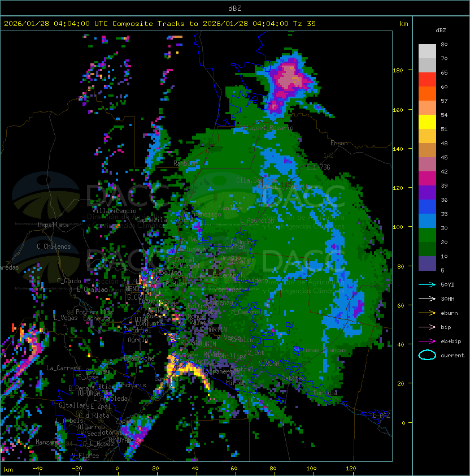Click the cyan 'current' ellipse legend symbol
Image resolution: width=470 pixels, height=476 pixels.
(427, 355)
